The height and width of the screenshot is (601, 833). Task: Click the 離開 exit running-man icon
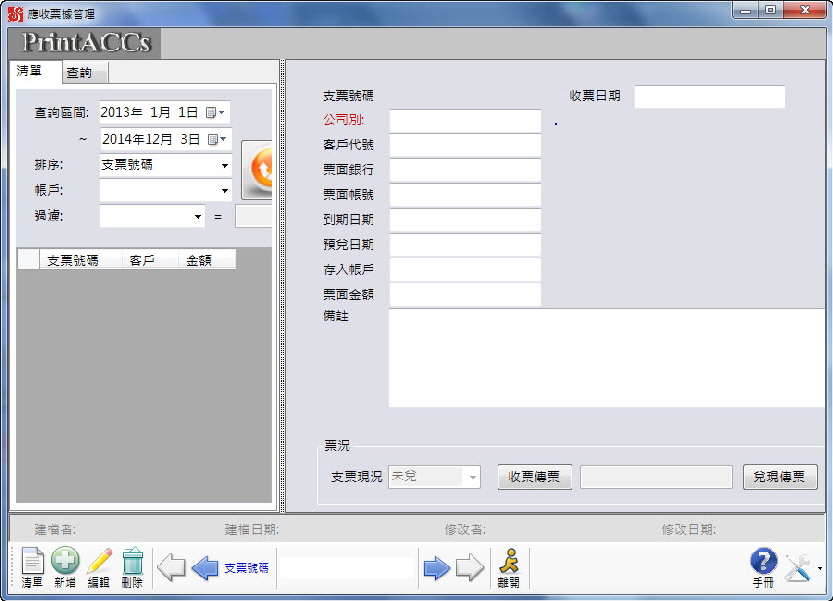pyautogui.click(x=509, y=566)
